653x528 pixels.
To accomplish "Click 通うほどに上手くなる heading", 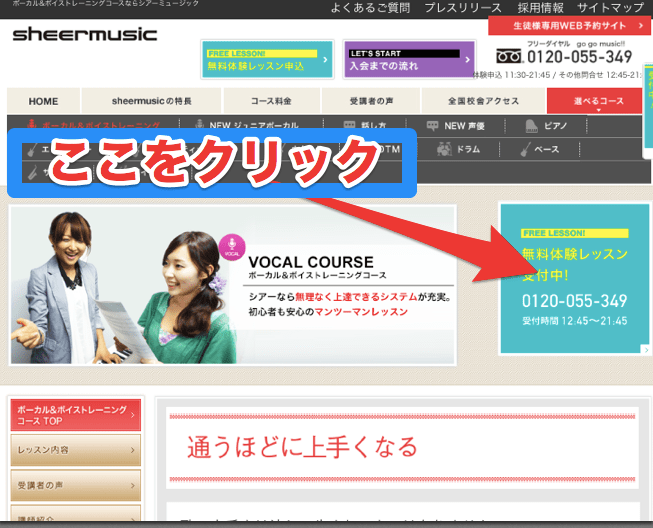I will pos(302,447).
